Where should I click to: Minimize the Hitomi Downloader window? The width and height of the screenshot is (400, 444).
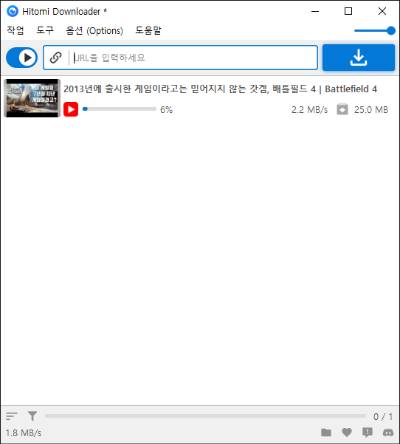tap(315, 11)
